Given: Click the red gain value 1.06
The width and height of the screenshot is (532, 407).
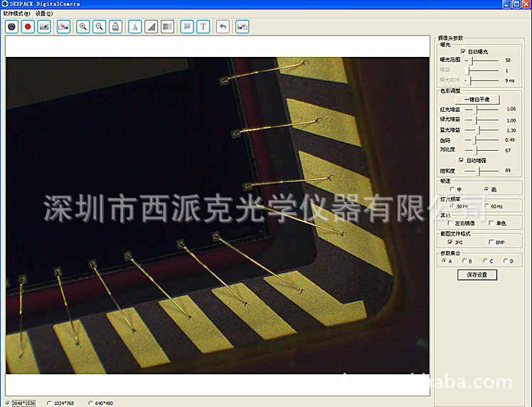Looking at the screenshot, I should click(x=511, y=109).
